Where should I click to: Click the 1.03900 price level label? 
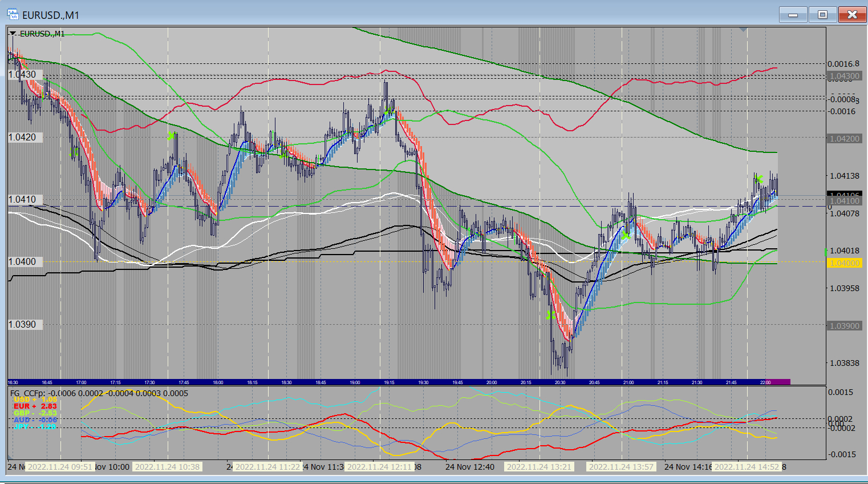point(844,326)
